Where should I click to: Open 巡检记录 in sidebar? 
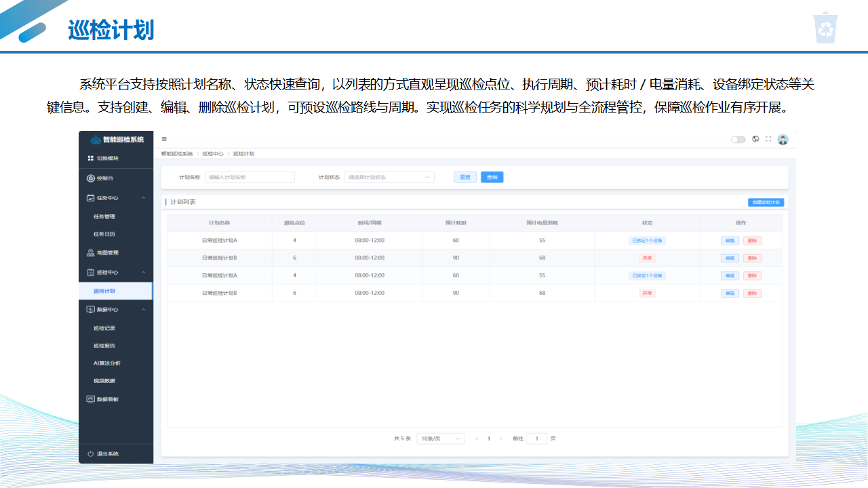(104, 328)
